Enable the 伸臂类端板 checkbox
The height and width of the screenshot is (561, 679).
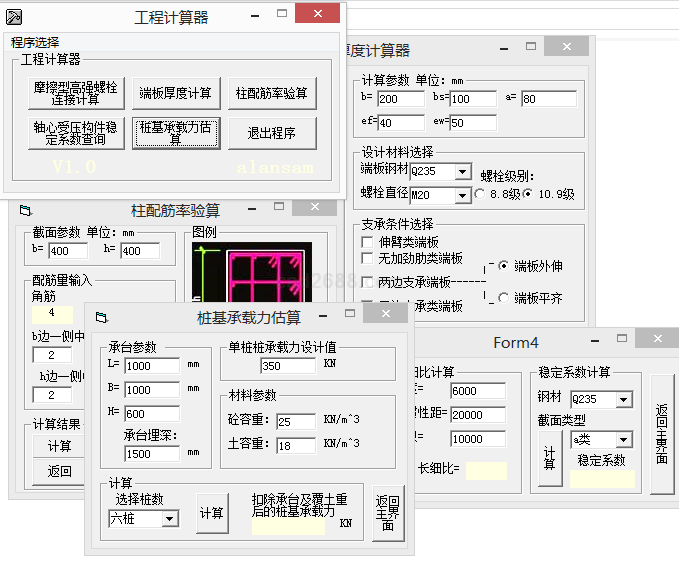(368, 242)
